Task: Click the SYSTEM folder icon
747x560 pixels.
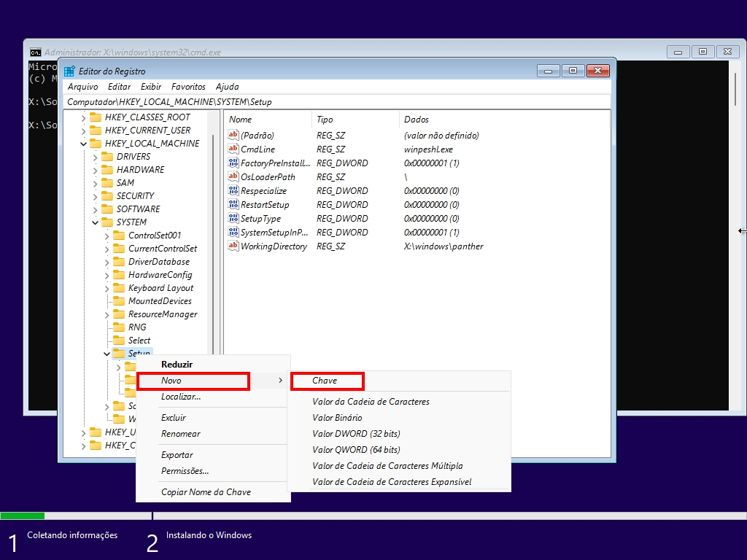Action: [x=108, y=222]
